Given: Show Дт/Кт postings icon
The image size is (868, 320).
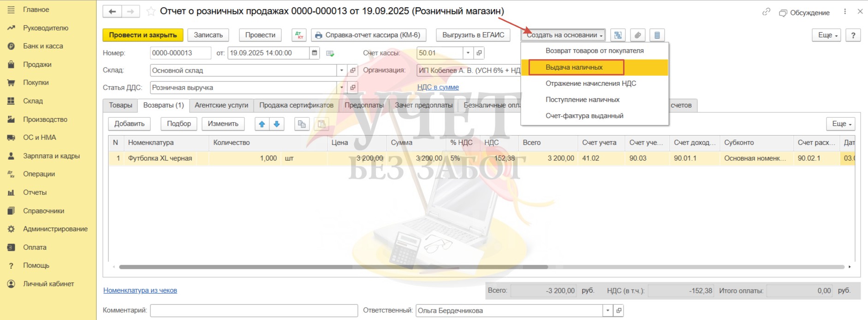Looking at the screenshot, I should tap(299, 35).
